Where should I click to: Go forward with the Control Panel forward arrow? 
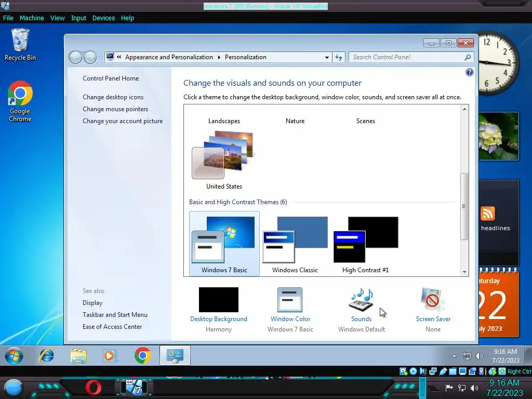(x=90, y=57)
